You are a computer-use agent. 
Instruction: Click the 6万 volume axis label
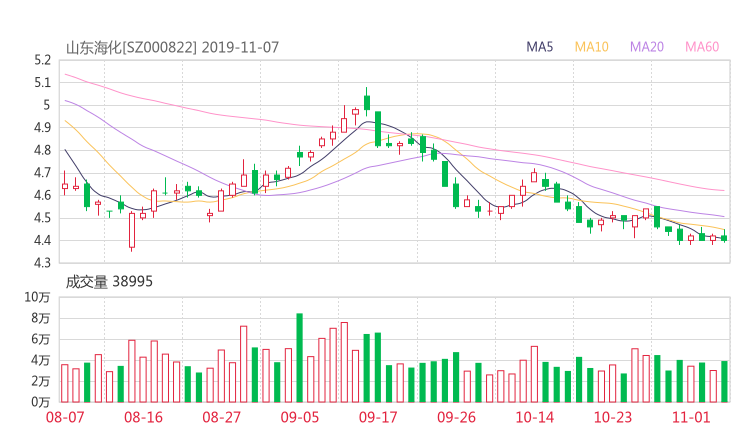point(41,339)
